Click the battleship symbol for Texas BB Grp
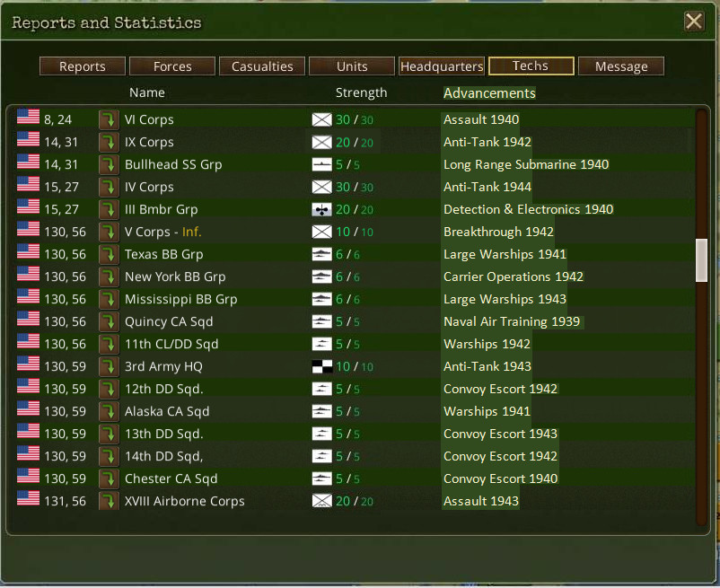The width and height of the screenshot is (720, 588). 322,254
